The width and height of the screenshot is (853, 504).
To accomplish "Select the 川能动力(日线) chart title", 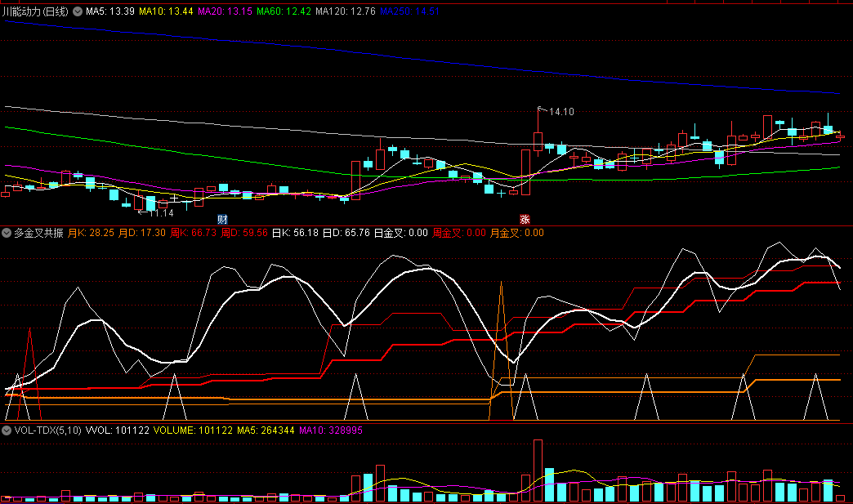I will pos(36,11).
